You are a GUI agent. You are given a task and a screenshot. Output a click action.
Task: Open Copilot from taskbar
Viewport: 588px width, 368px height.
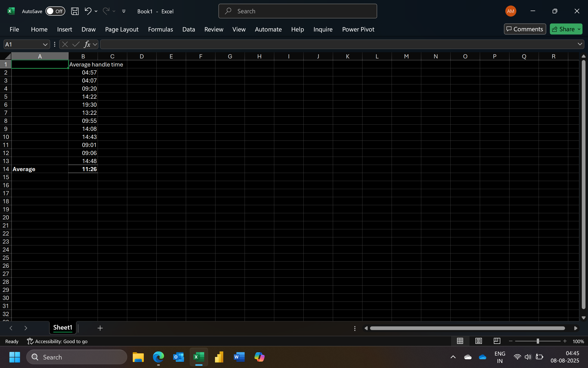pyautogui.click(x=259, y=357)
